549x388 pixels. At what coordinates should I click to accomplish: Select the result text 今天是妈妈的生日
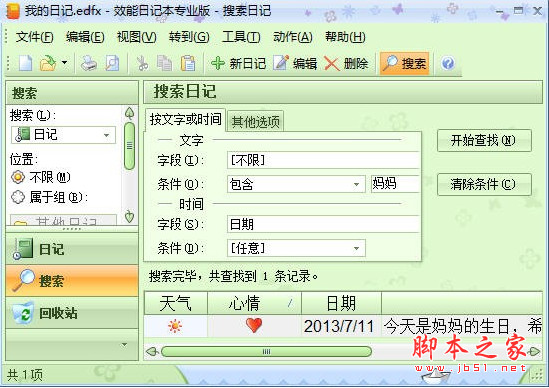point(447,326)
